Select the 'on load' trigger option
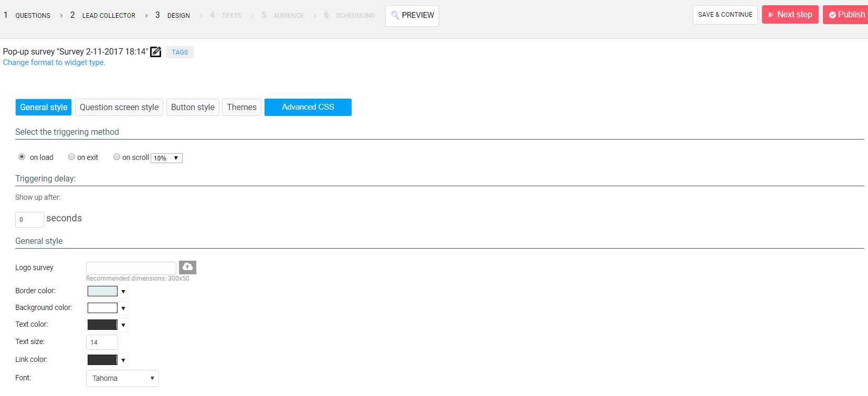Screen dimensions: 868x396 [x=22, y=157]
